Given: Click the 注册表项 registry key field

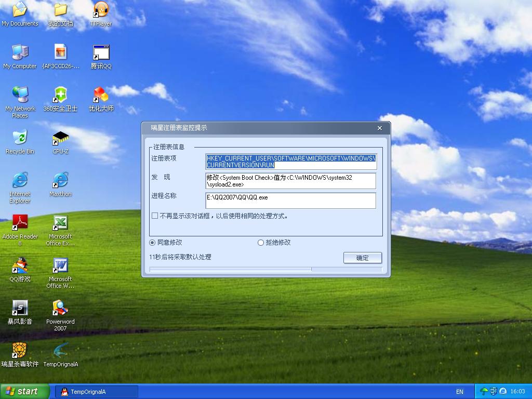Looking at the screenshot, I should coord(291,162).
